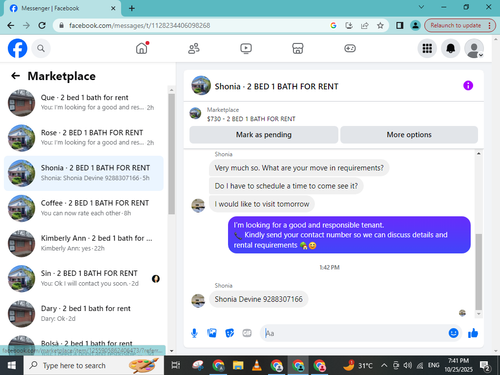Open the Que 2 bed 1 bath conversation
Image resolution: width=500 pixels, height=375 pixels.
tap(83, 103)
